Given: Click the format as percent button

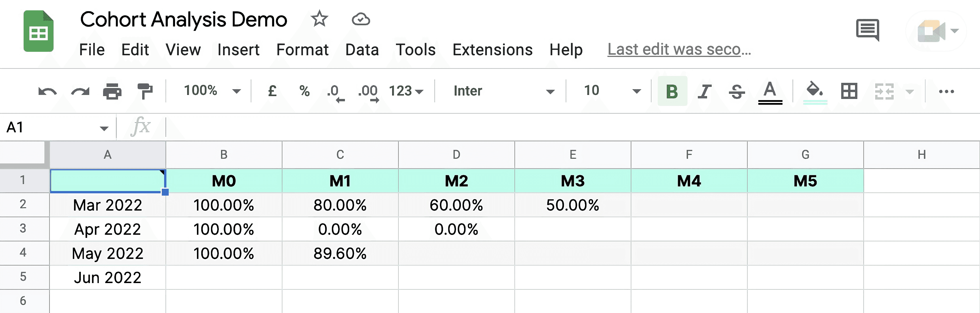Looking at the screenshot, I should (x=304, y=91).
